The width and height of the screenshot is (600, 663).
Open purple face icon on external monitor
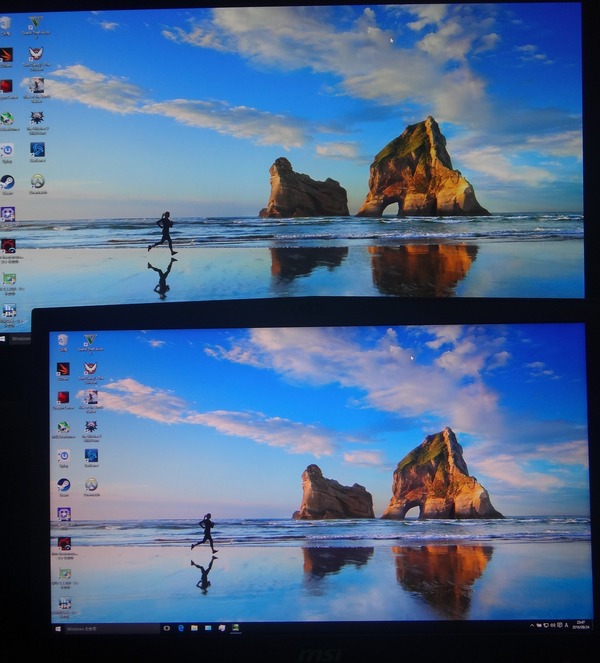(8, 214)
